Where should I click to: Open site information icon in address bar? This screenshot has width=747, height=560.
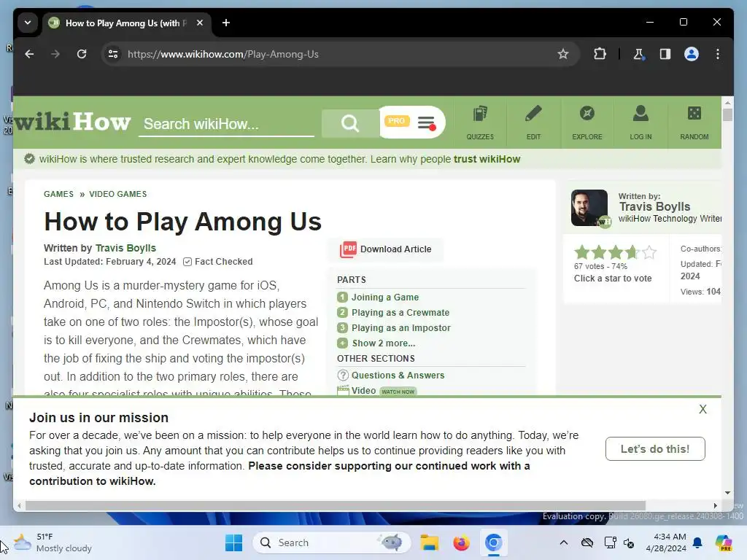click(113, 54)
